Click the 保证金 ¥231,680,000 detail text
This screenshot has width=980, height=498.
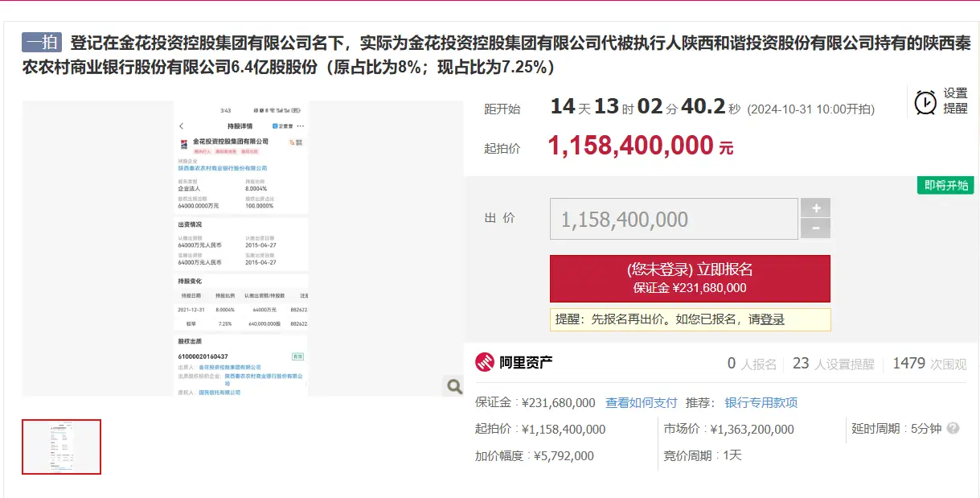[535, 403]
